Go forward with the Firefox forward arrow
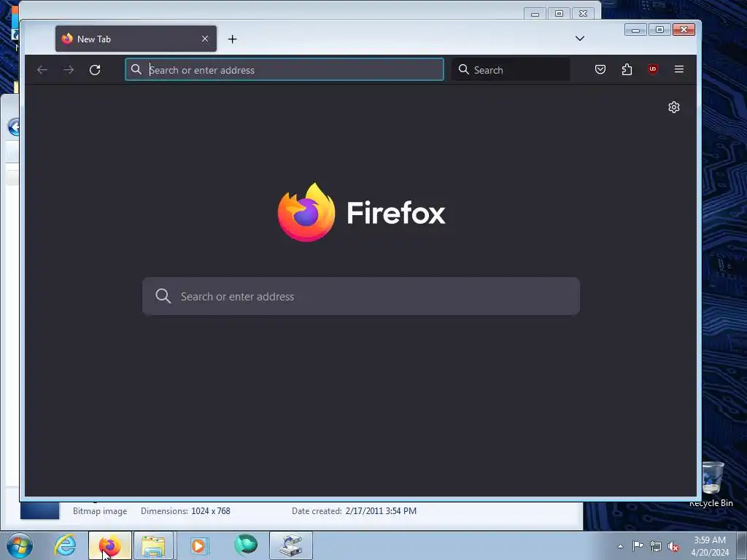747x560 pixels. (69, 70)
